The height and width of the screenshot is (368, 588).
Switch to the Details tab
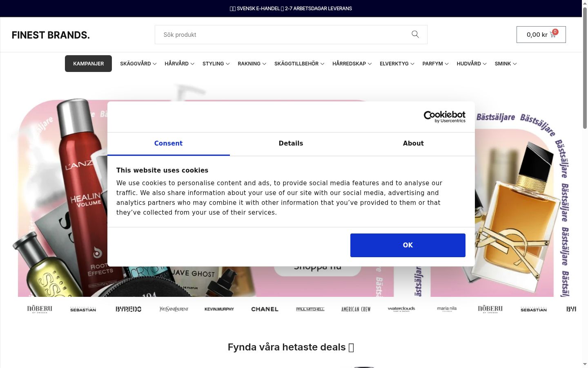(291, 144)
